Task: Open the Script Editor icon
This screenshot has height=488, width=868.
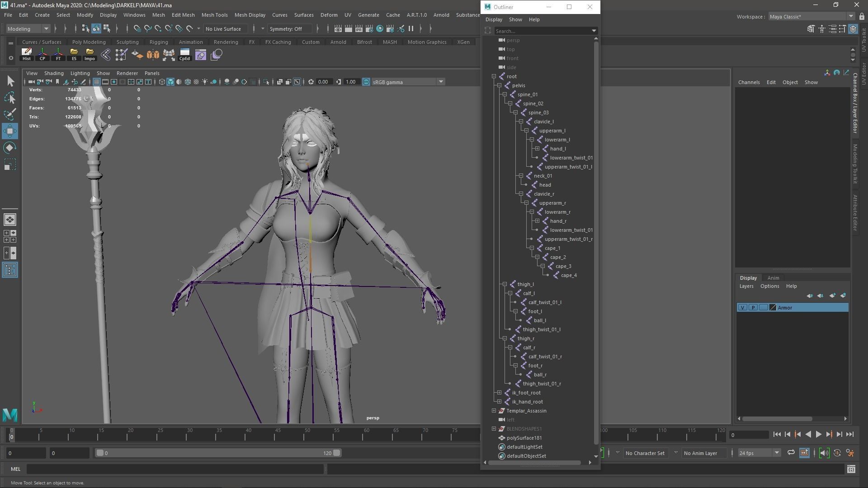Action: 851,469
